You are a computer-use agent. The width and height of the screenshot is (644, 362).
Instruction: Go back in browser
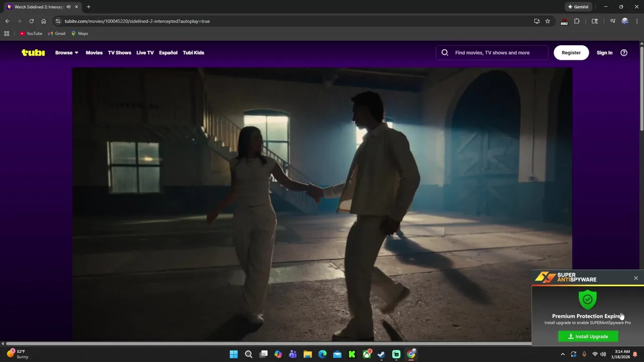tap(7, 21)
